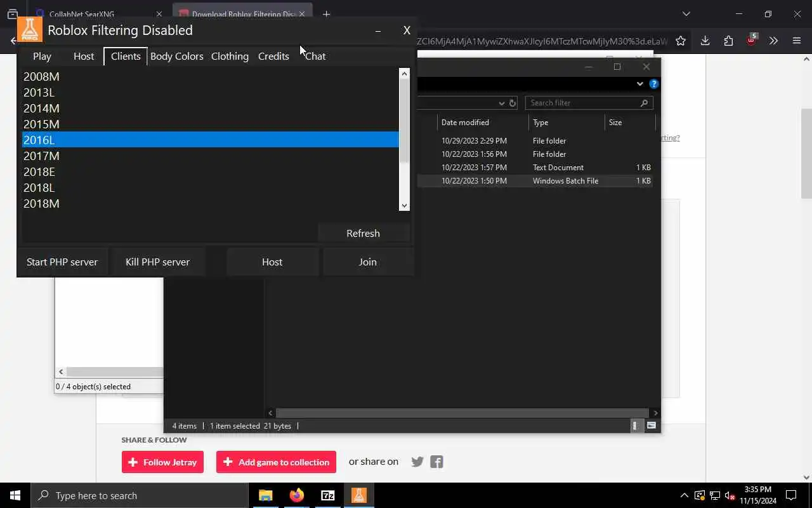Close the Roblox Filtering Disabled launcher with X
812x508 pixels.
point(407,30)
